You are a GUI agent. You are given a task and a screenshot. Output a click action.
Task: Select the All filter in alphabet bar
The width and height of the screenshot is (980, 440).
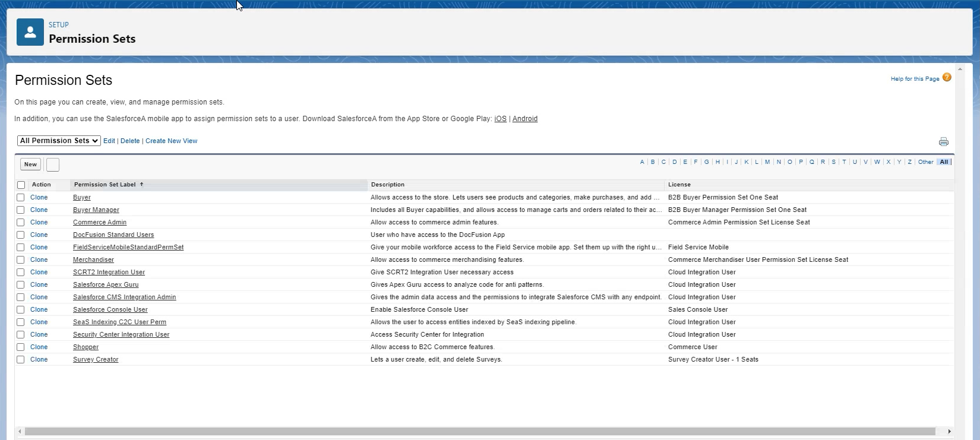click(944, 162)
